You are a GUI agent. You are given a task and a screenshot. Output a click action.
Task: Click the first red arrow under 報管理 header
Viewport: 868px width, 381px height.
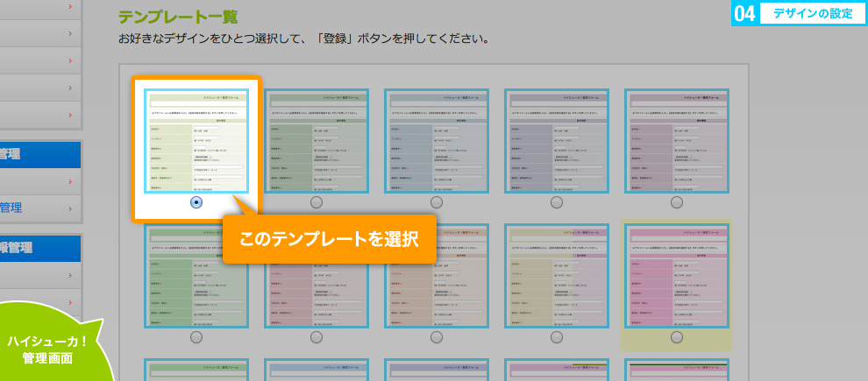pos(70,275)
